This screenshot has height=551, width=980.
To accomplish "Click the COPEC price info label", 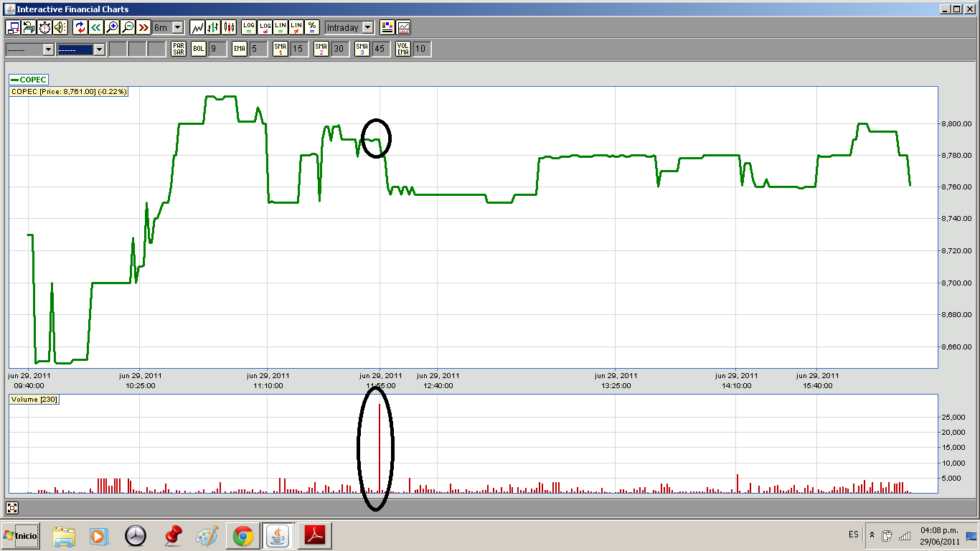I will tap(69, 92).
